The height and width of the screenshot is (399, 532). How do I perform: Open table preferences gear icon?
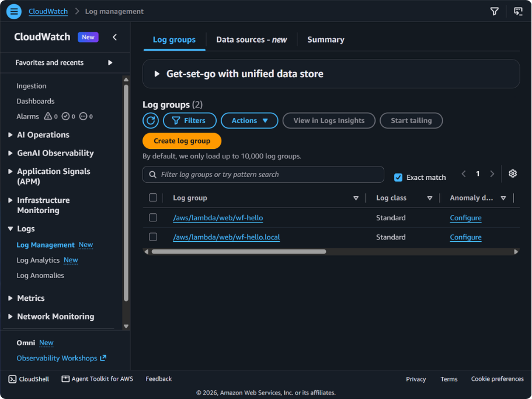pyautogui.click(x=513, y=174)
